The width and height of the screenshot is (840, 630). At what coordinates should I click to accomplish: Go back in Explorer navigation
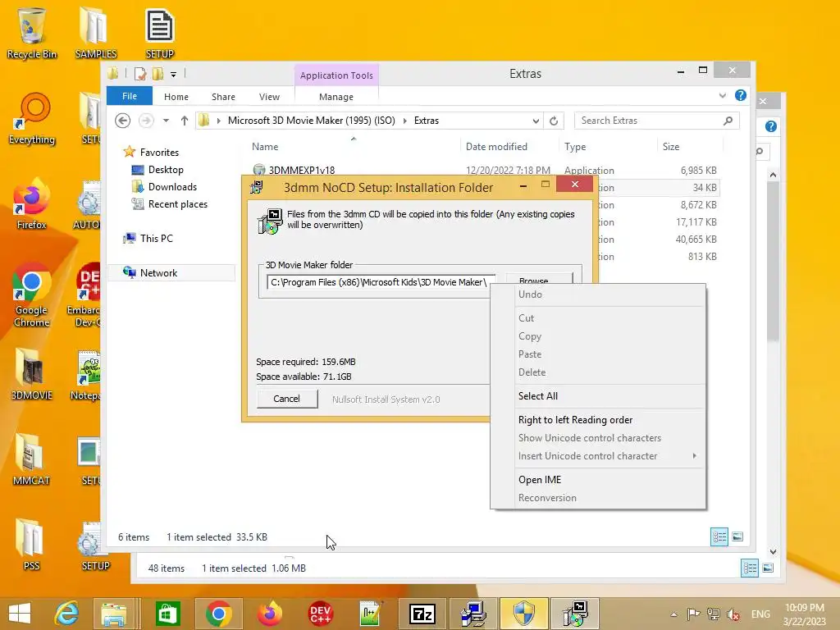(x=123, y=121)
